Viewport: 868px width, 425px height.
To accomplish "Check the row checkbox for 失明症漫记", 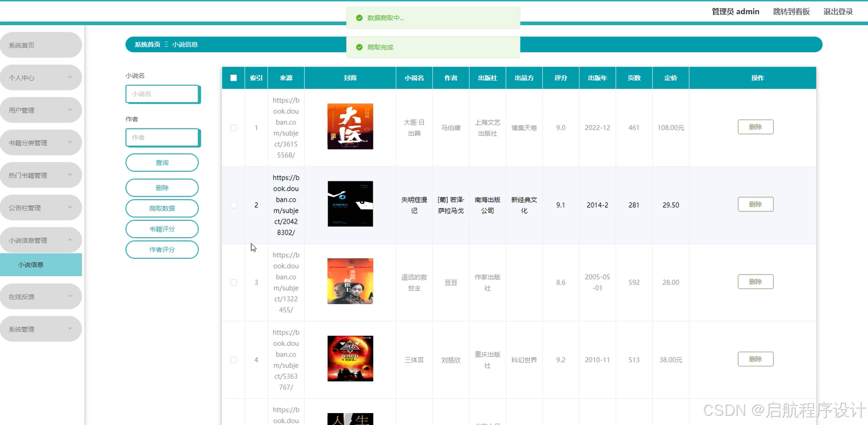I will (x=233, y=205).
